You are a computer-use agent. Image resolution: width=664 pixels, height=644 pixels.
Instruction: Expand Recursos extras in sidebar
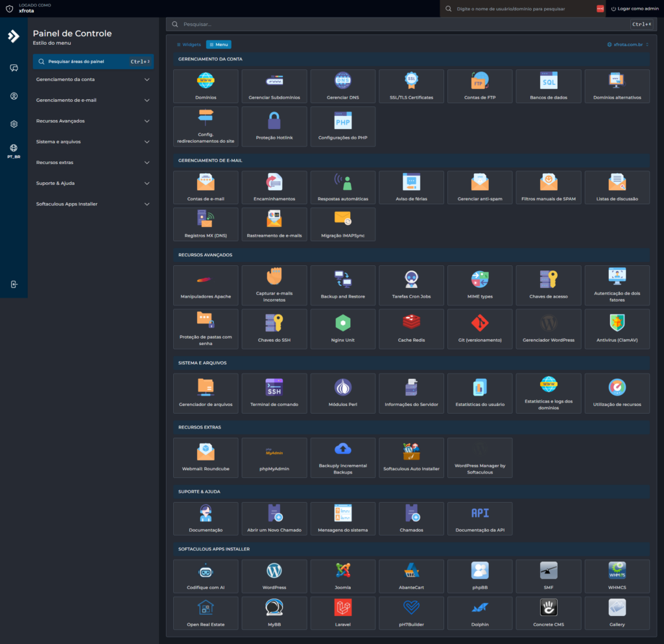click(x=93, y=162)
